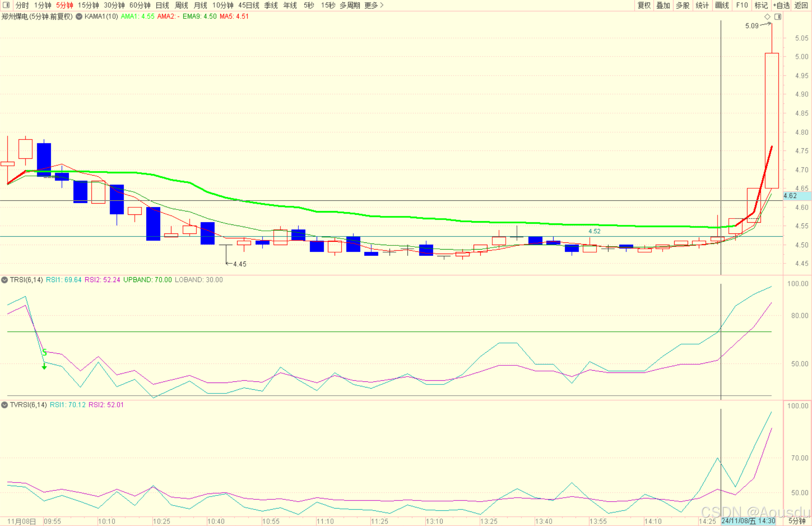Screen dimensions: 812x526
Task: Open TVRSI indicator dropdown circle
Action: pos(4,405)
